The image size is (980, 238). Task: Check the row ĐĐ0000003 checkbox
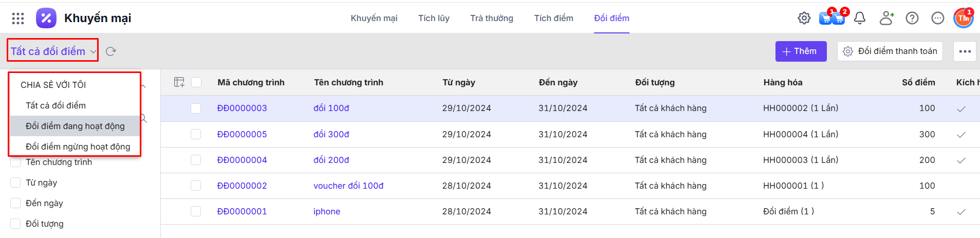pyautogui.click(x=196, y=108)
